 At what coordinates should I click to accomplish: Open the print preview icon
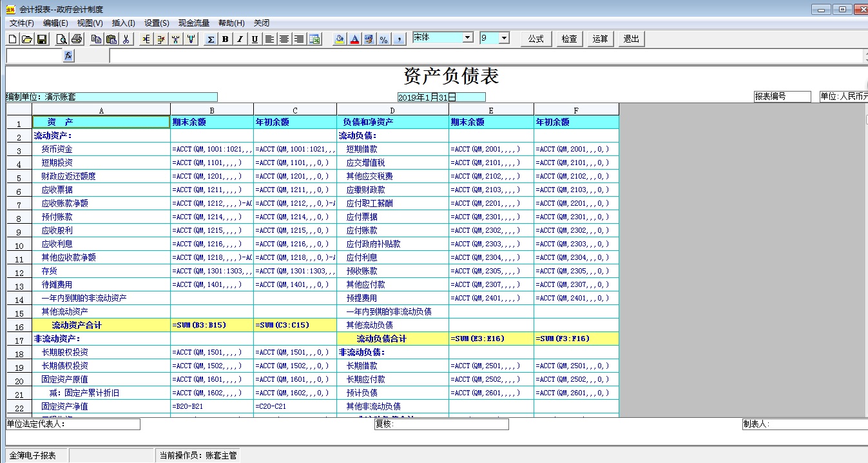[63, 39]
